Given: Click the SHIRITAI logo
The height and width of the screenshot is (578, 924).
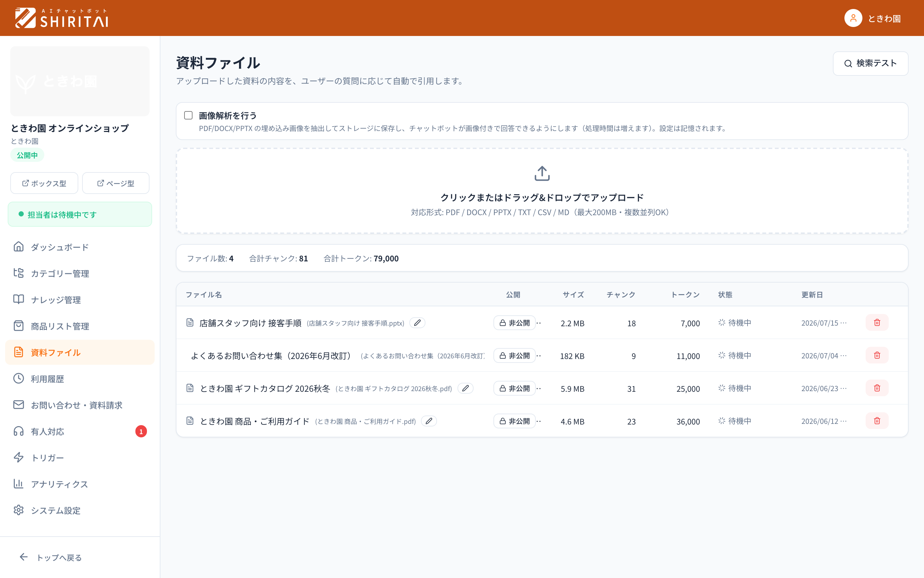Looking at the screenshot, I should tap(62, 18).
